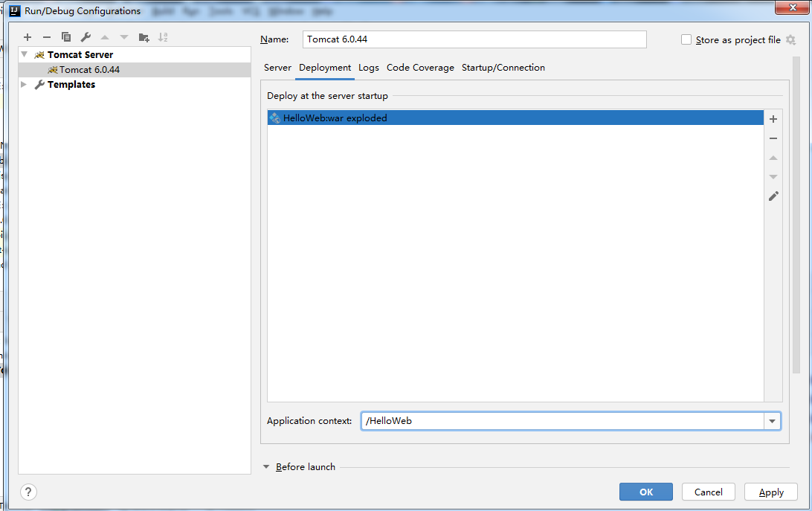Screen dimensions: 812x511
Task: Move configuration up in left toolbar
Action: click(105, 37)
